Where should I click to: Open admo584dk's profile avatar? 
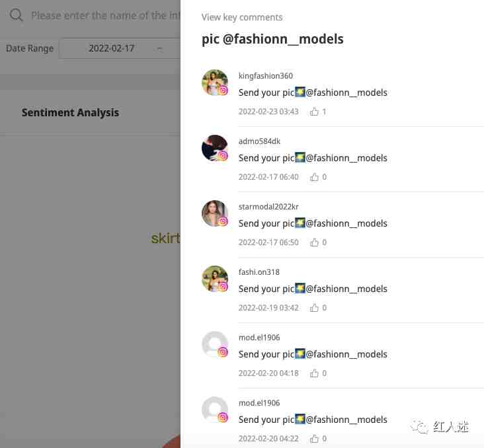215,148
